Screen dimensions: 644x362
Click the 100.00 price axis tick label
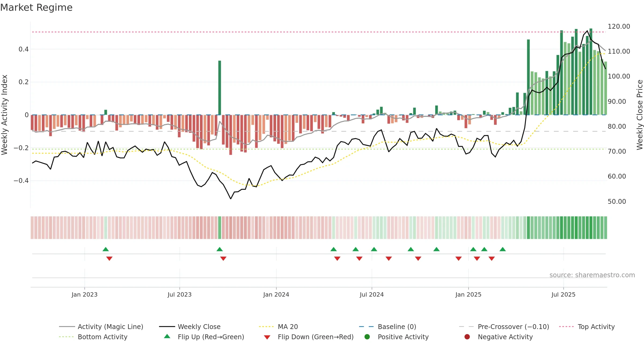tap(619, 76)
